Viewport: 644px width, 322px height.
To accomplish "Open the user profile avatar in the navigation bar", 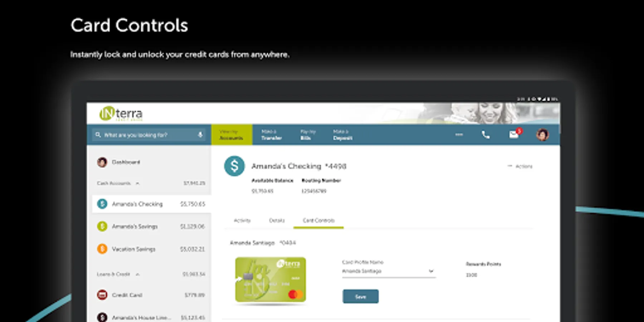I will pos(542,135).
